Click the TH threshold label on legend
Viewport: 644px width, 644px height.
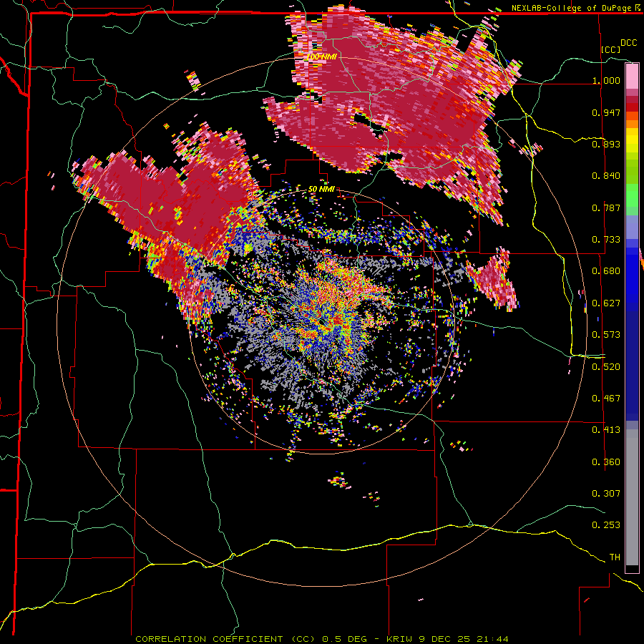pos(615,557)
